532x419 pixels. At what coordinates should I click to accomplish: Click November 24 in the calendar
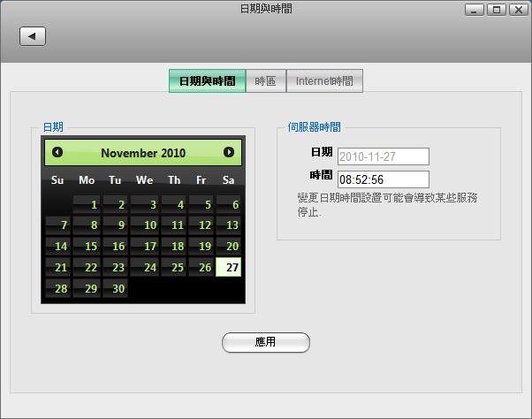coord(145,267)
